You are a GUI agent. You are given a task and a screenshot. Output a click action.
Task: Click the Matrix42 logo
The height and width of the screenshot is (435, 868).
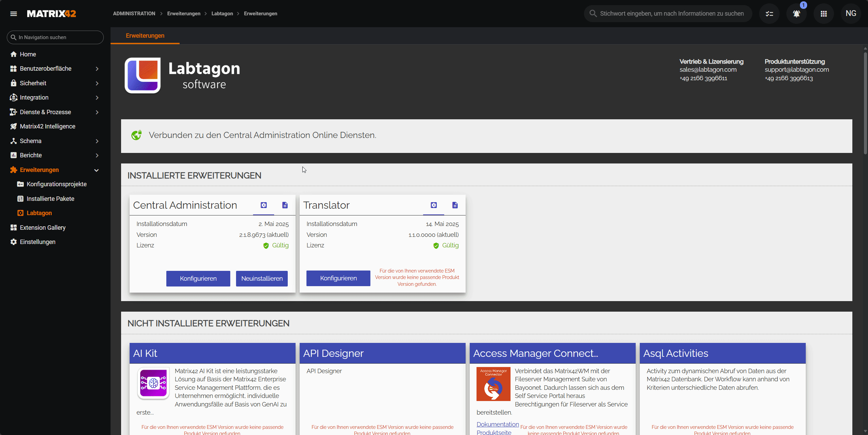coord(51,14)
